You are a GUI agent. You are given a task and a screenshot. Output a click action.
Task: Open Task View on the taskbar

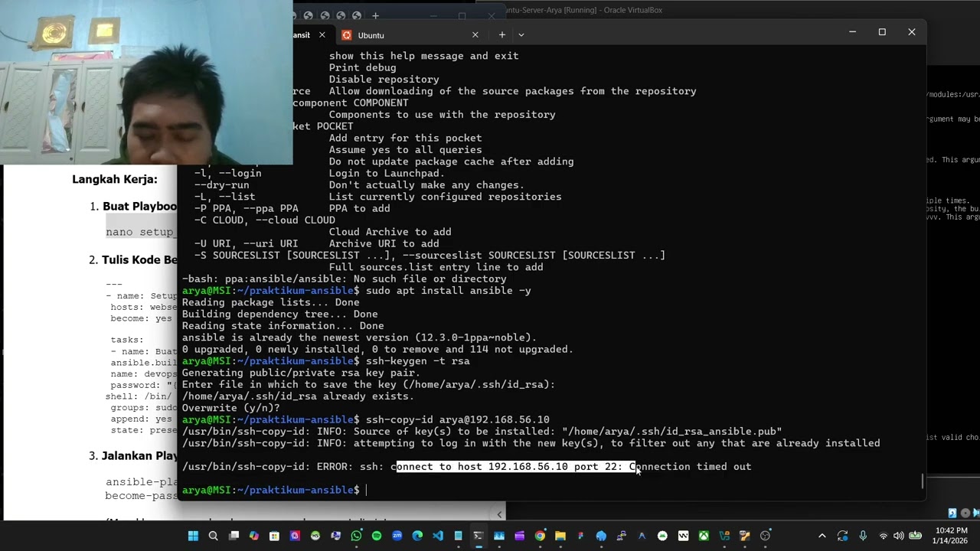(x=234, y=536)
